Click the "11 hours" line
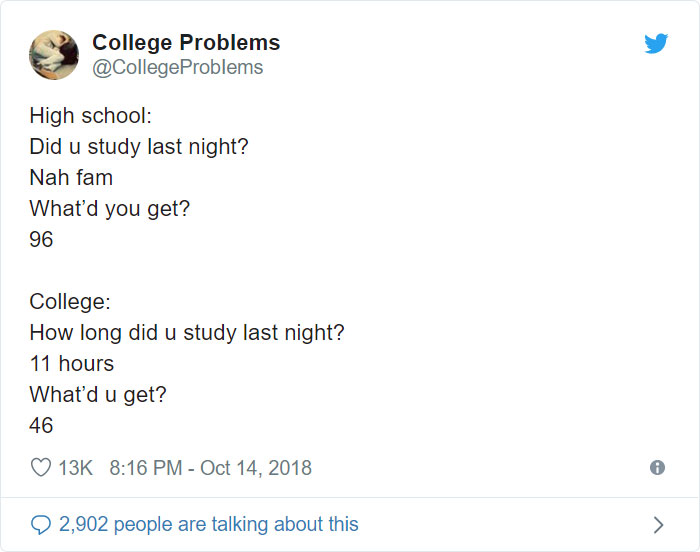The width and height of the screenshot is (700, 552). pos(72,364)
